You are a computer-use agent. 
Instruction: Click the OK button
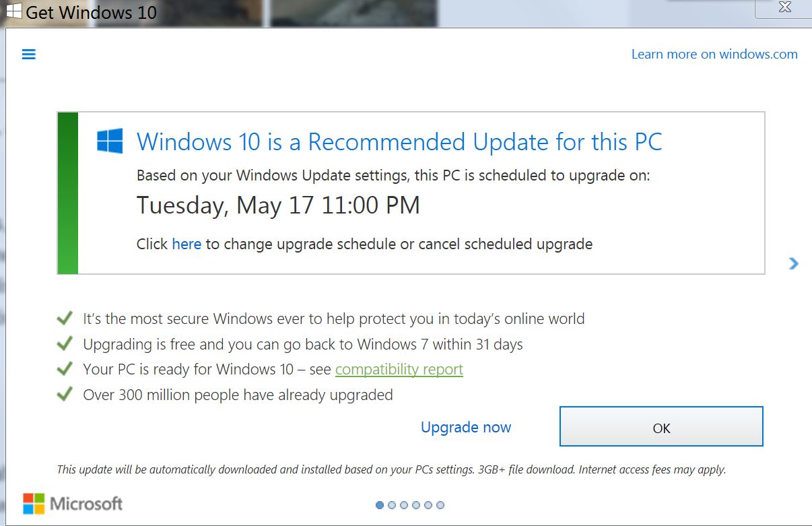coord(661,426)
